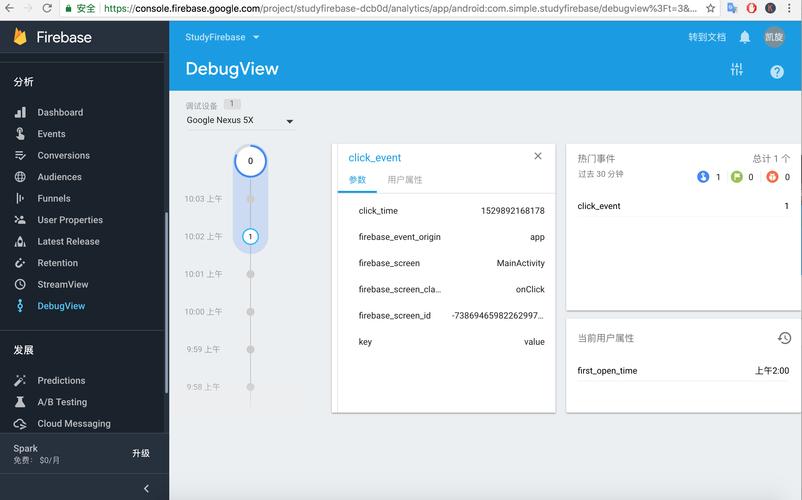Click the Firebase logo icon
The image size is (802, 500).
(21, 38)
